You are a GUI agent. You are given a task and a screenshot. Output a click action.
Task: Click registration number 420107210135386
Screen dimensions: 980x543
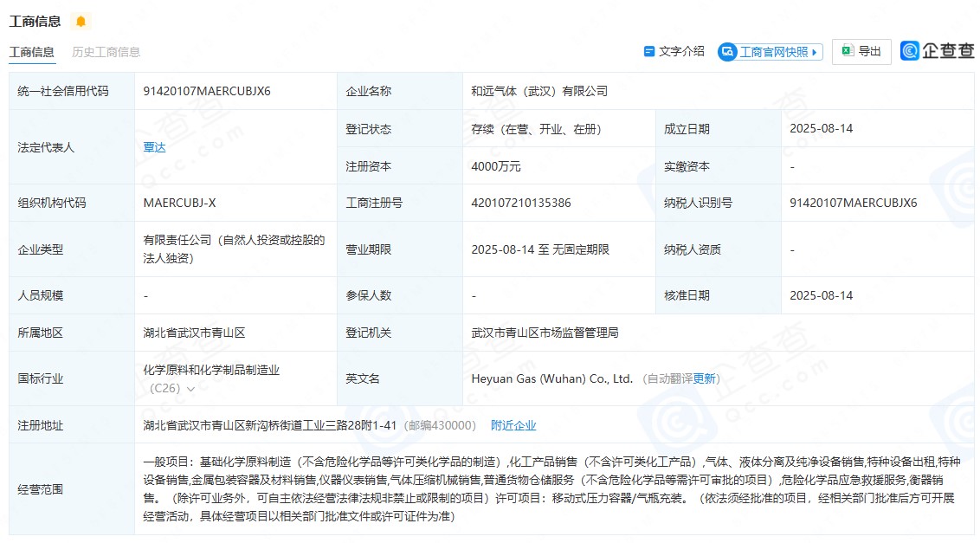[520, 203]
